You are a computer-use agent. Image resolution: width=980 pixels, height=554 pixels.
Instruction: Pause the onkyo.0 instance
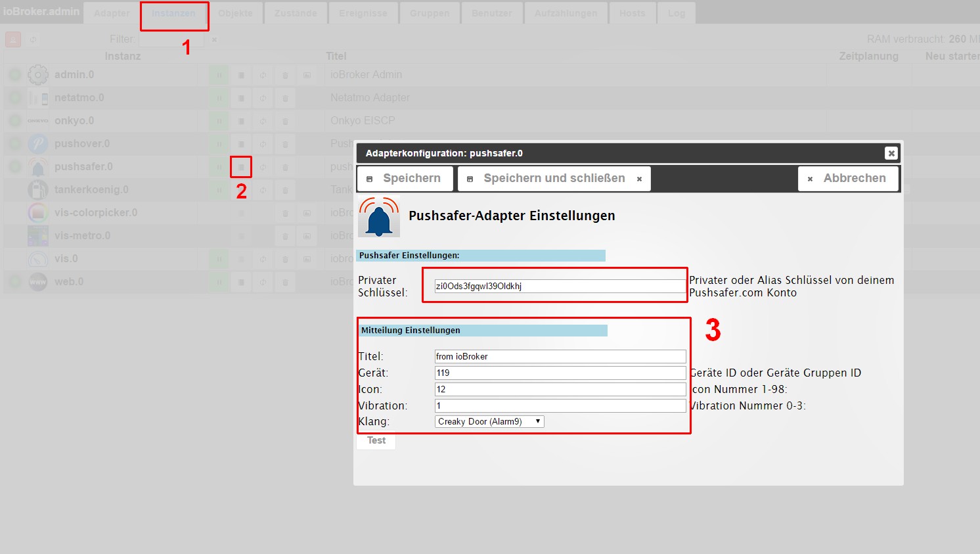tap(219, 121)
